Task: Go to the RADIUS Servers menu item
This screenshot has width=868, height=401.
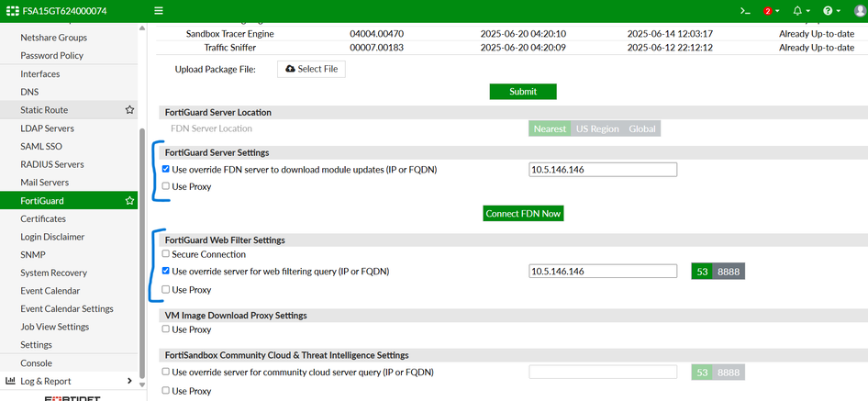Action: pyautogui.click(x=52, y=164)
